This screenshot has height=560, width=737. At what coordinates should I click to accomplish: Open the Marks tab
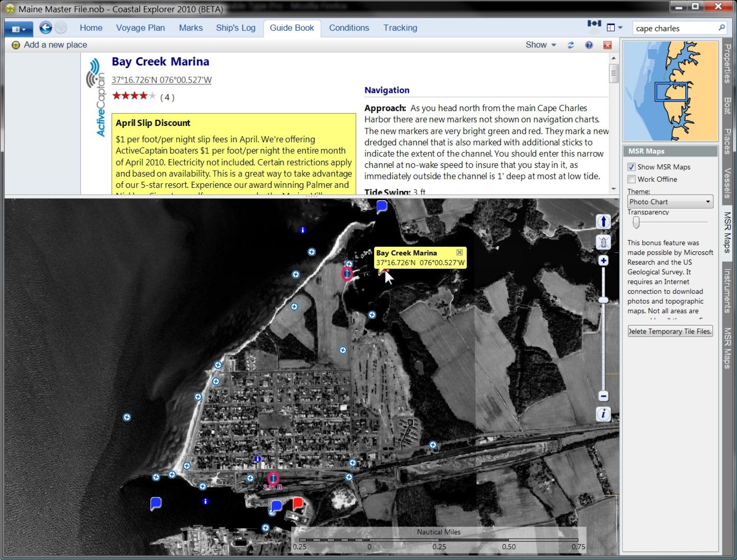pyautogui.click(x=191, y=28)
